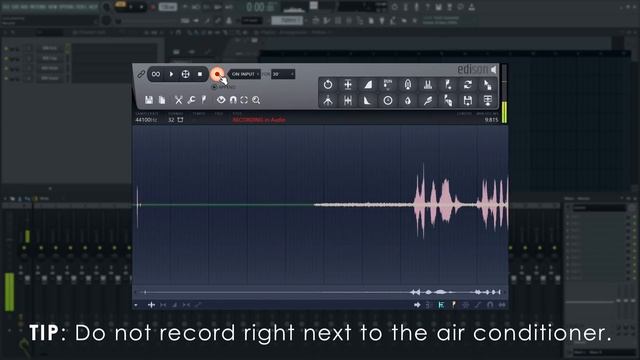The width and height of the screenshot is (640, 360).
Task: Click the flag with plus tool icon
Action: 448,84
